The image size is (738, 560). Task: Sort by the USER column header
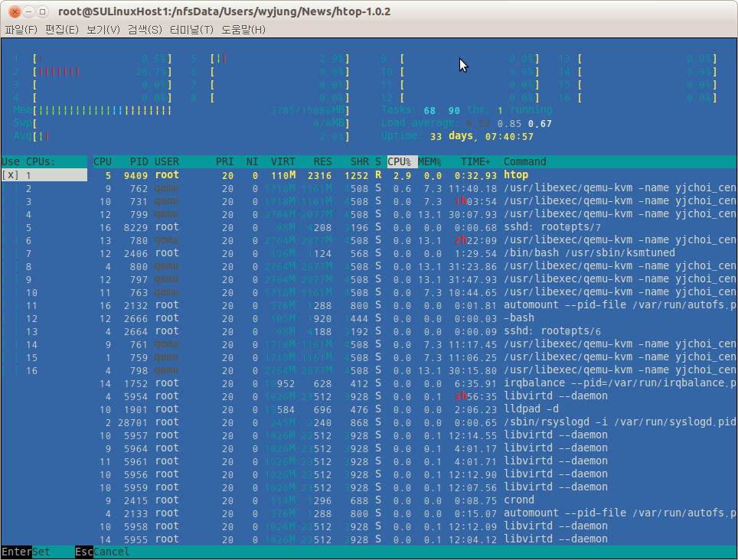167,161
